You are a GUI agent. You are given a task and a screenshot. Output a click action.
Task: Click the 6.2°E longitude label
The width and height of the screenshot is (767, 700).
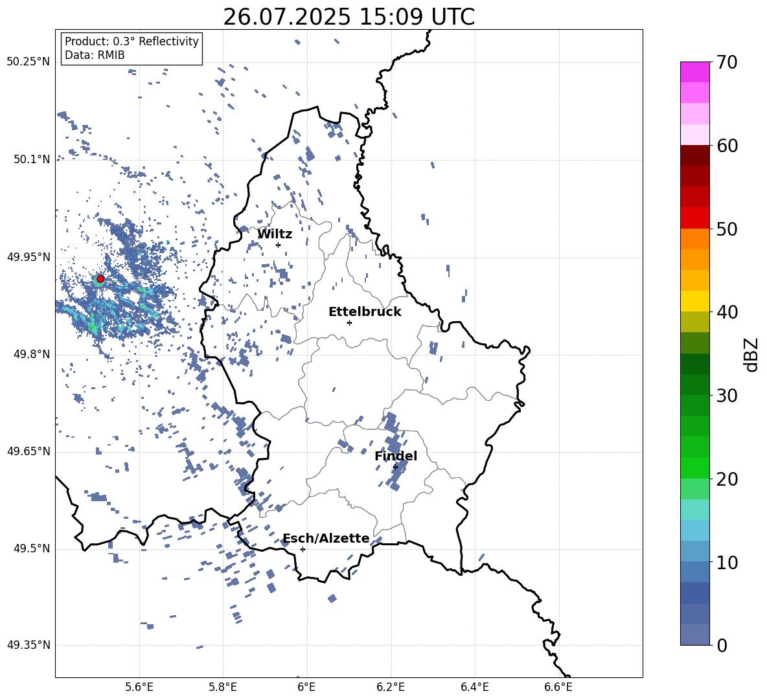click(391, 687)
